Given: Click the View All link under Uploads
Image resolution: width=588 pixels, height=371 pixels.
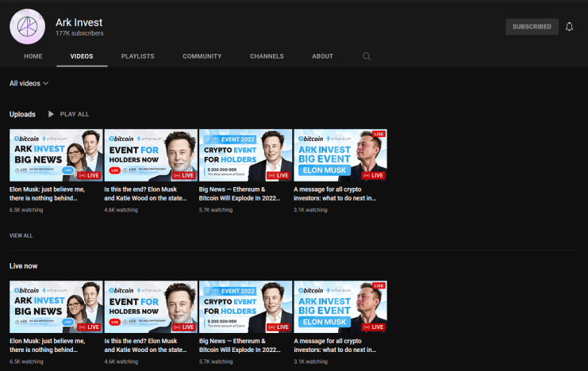Looking at the screenshot, I should pos(21,235).
